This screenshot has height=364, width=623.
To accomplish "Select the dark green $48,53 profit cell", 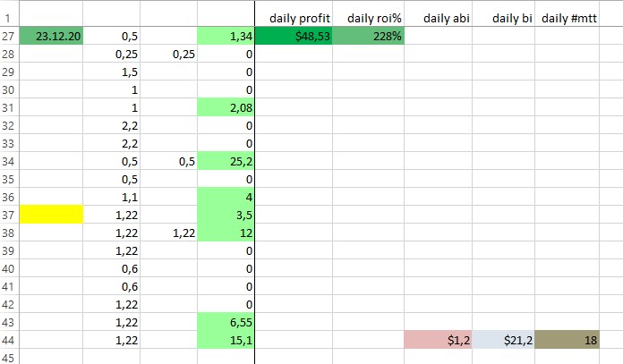I will pos(294,36).
